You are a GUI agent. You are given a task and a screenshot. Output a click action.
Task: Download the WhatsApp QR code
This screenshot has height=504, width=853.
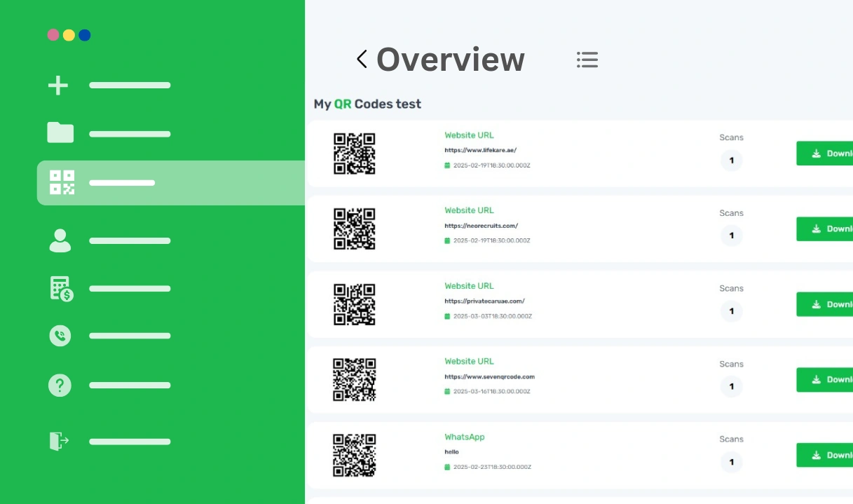825,455
